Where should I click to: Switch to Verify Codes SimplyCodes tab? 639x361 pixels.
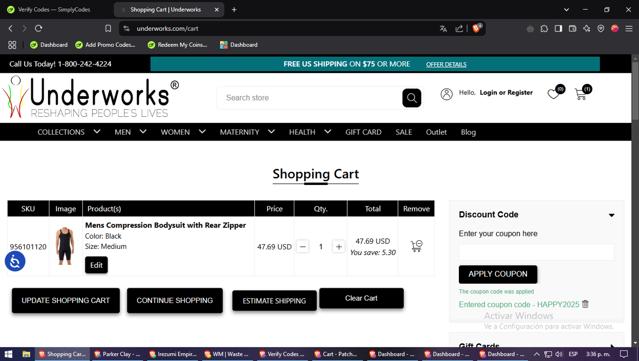click(55, 9)
